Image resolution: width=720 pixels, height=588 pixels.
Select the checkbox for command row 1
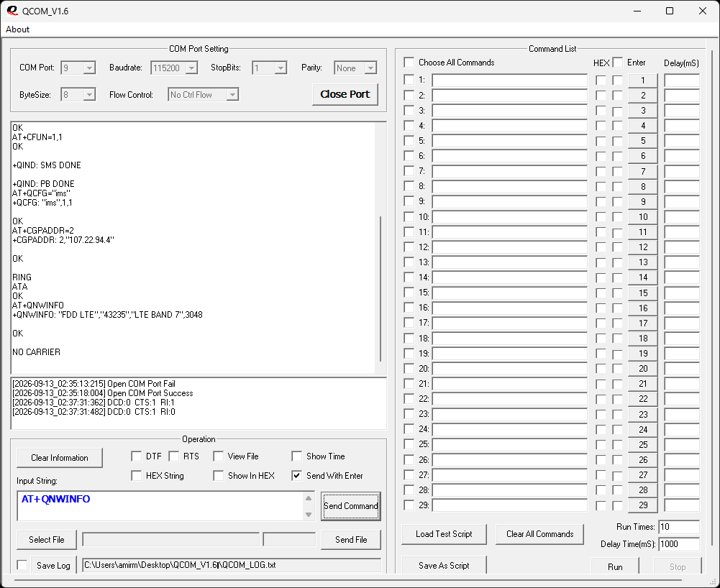pyautogui.click(x=409, y=80)
